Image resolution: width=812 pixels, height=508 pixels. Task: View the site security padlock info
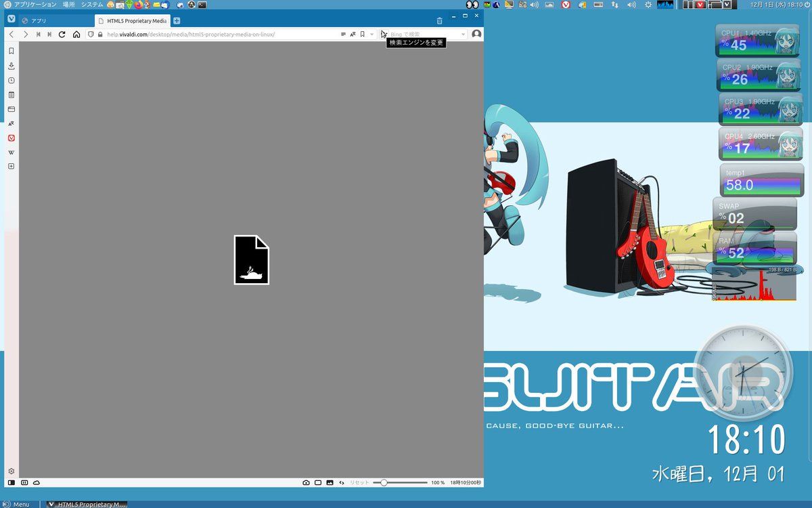pos(100,34)
